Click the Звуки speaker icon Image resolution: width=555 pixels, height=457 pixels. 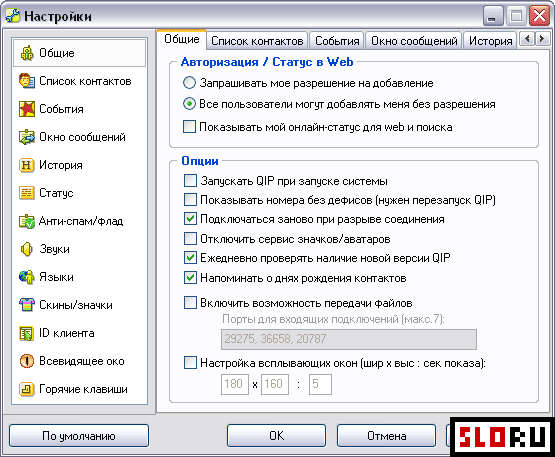[x=27, y=249]
